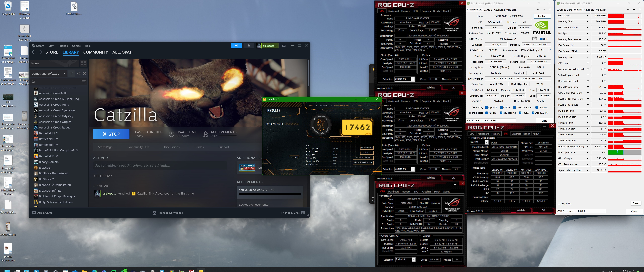Refresh GPU-Z Graphics Card window
This screenshot has height=272, width=644.
[x=544, y=9]
